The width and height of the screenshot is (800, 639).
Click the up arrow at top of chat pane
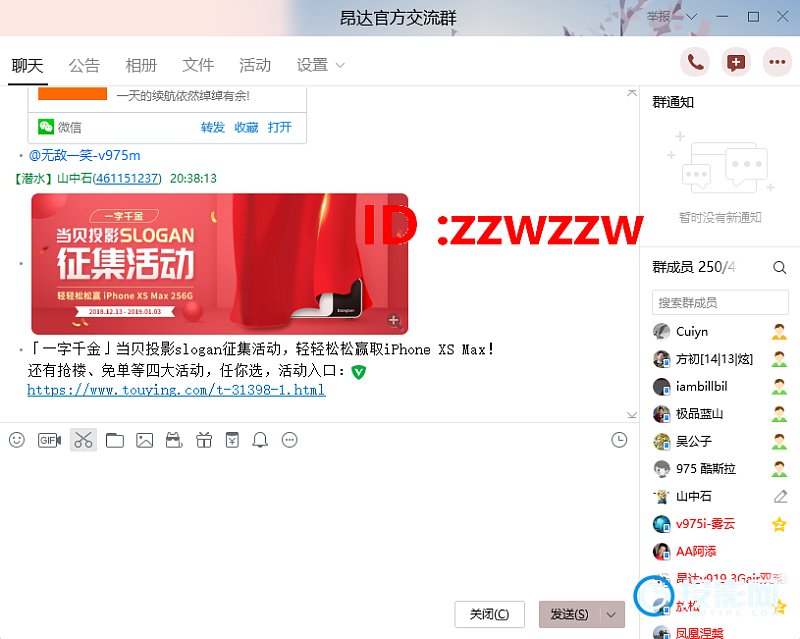(x=632, y=93)
